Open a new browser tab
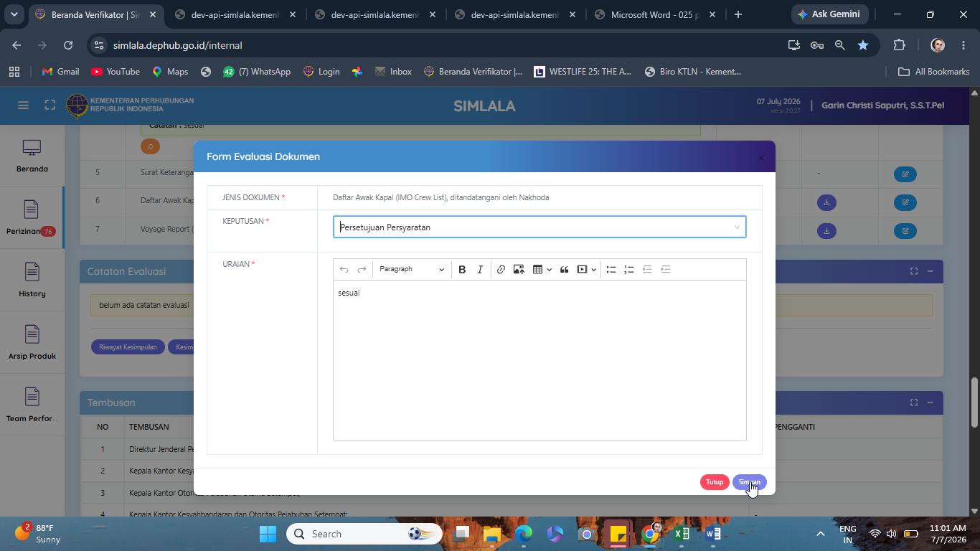Screen dimensions: 980x551 (x=738, y=14)
